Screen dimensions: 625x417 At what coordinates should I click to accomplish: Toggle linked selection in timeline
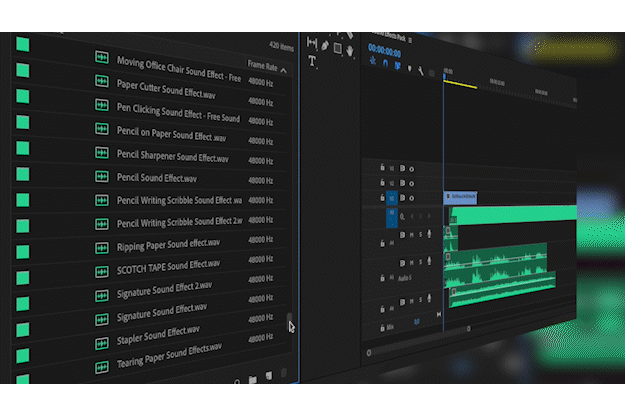[398, 65]
